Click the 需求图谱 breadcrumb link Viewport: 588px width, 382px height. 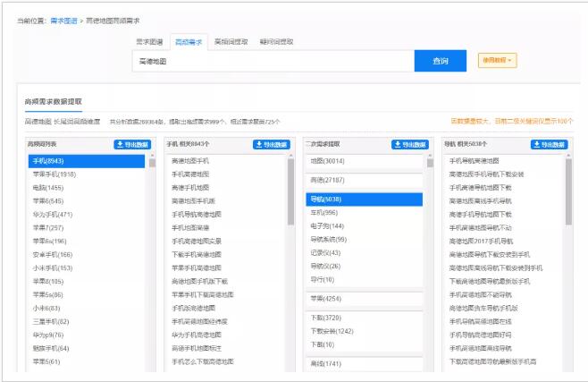pos(63,21)
